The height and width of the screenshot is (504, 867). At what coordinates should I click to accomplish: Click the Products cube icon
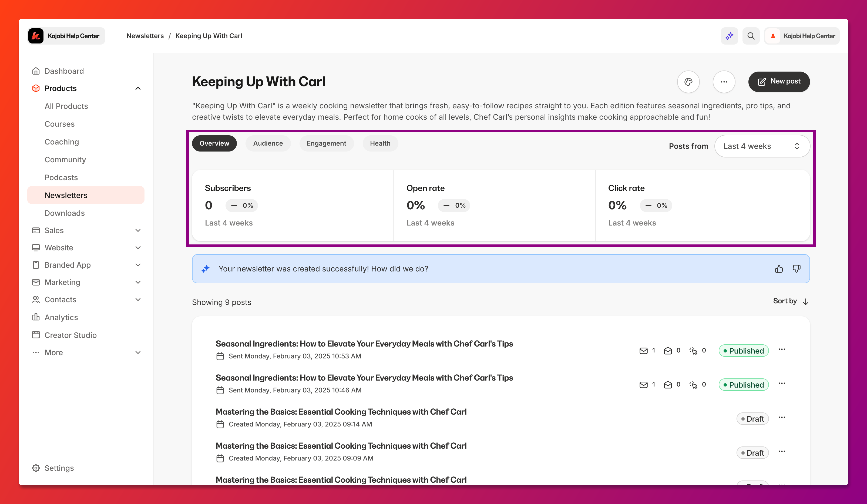pos(36,88)
